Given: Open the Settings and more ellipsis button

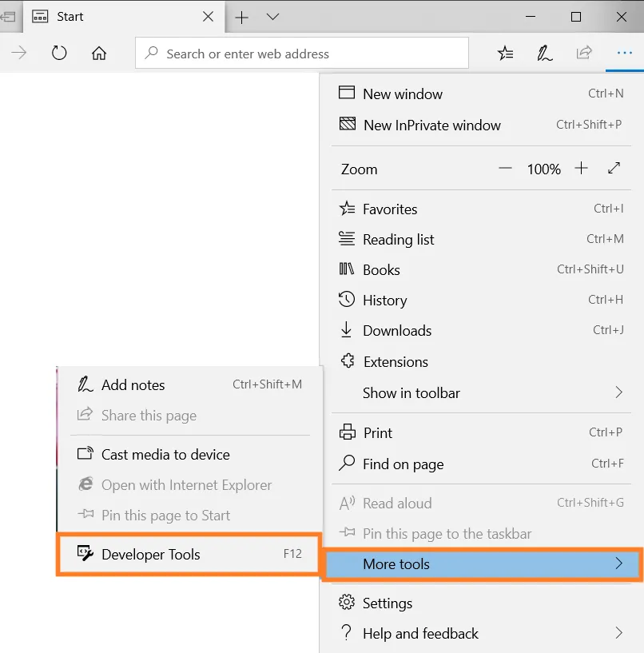Looking at the screenshot, I should pos(625,53).
